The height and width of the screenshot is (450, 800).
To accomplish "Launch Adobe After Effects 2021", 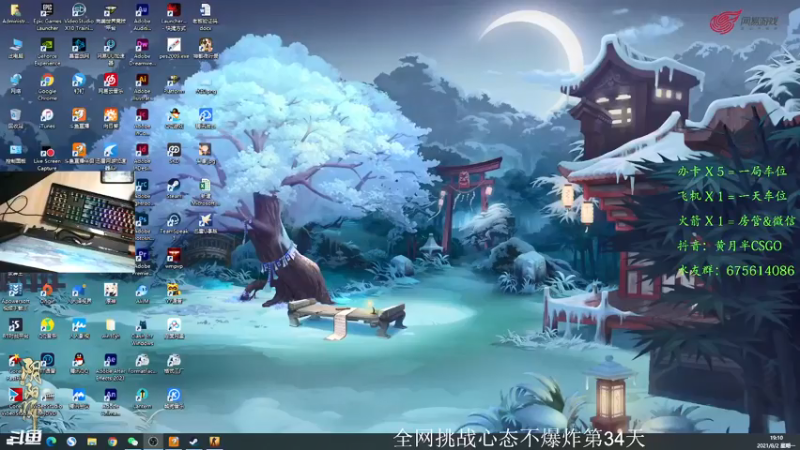I will [x=110, y=366].
